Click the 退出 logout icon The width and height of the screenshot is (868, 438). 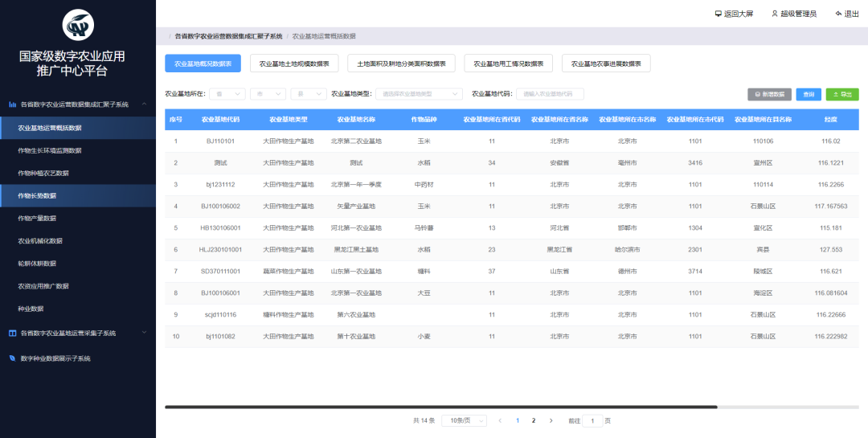coord(838,14)
